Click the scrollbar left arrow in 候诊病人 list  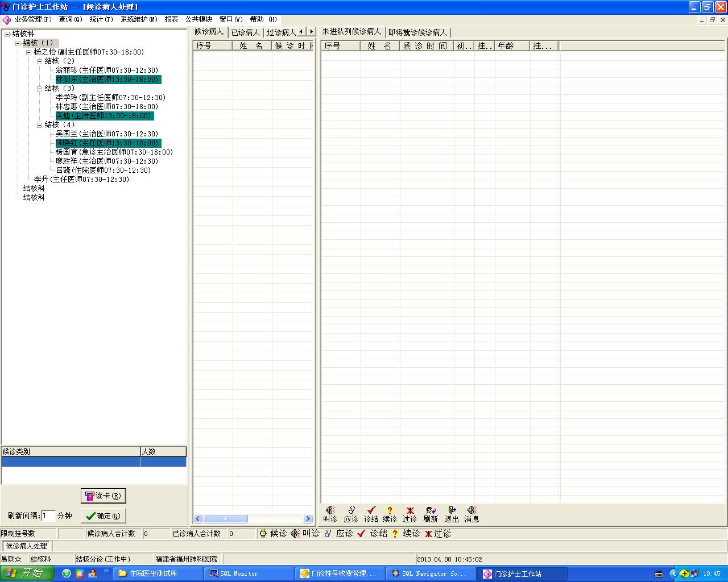coord(198,519)
